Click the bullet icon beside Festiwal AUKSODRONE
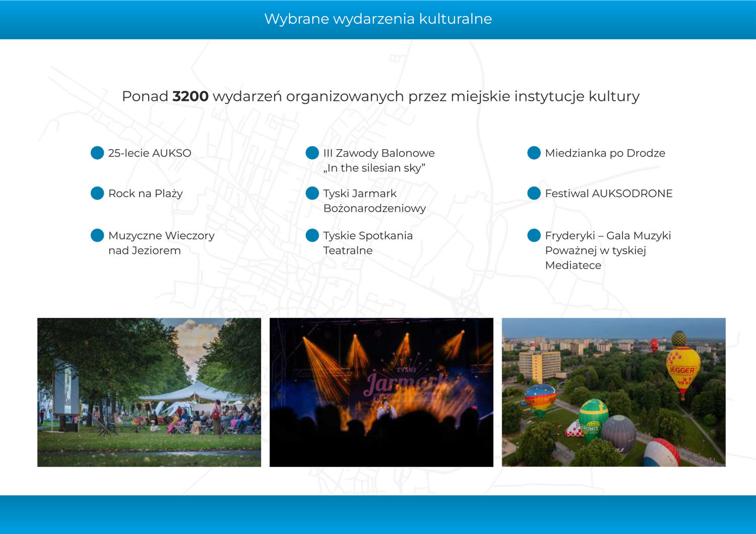The height and width of the screenshot is (534, 756). [535, 193]
